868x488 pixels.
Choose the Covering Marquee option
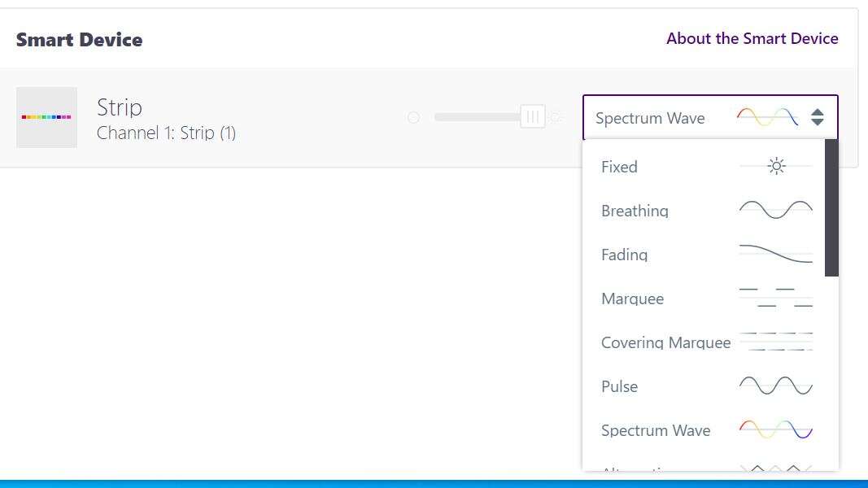point(665,342)
